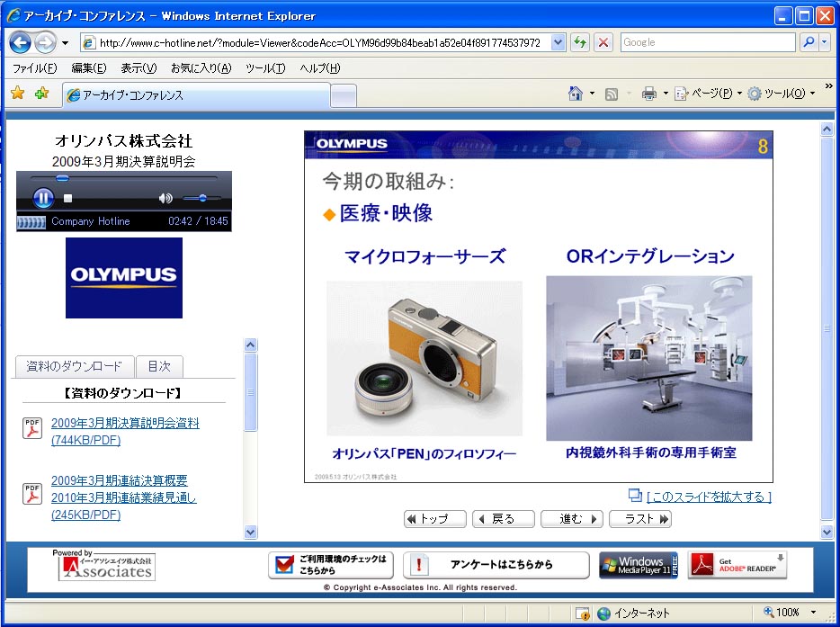Viewport: 840px width, 627px height.
Task: Click the Home page icon
Action: click(x=576, y=94)
